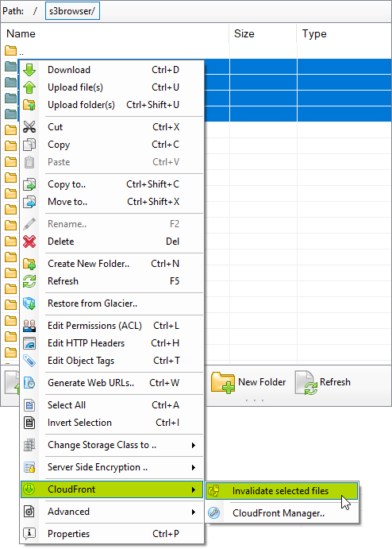Click the Copy pages icon
392x549 pixels.
(x=29, y=145)
